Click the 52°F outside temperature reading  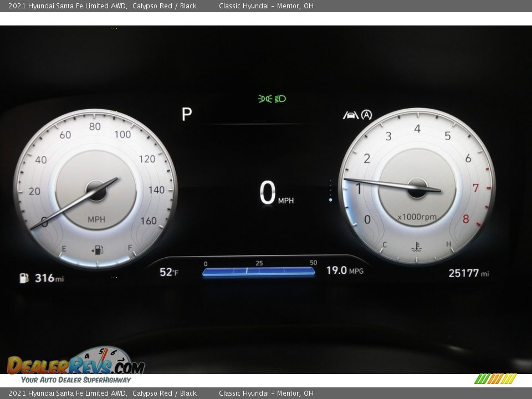(169, 272)
